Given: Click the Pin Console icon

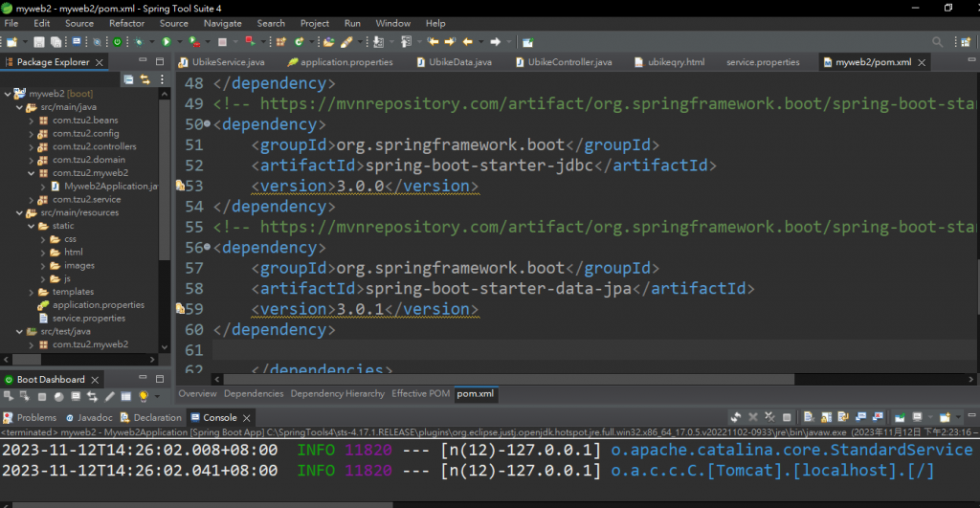Looking at the screenshot, I should tap(900, 417).
